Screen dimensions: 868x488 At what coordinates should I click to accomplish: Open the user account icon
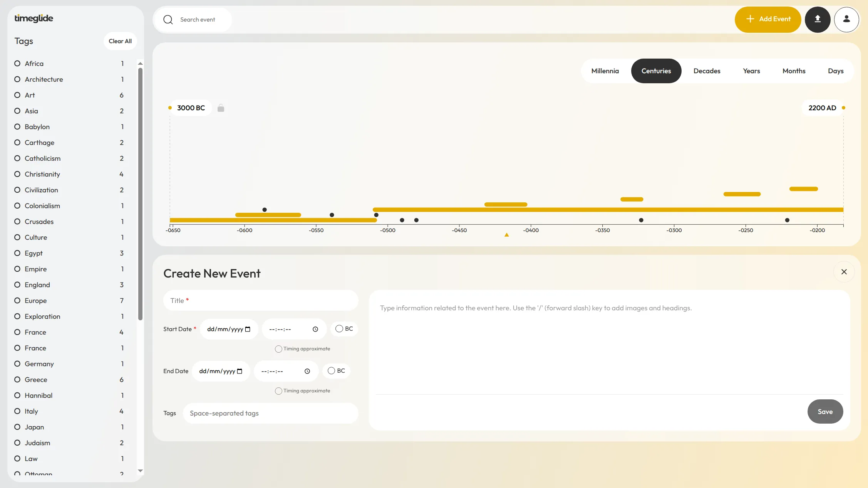(x=846, y=19)
